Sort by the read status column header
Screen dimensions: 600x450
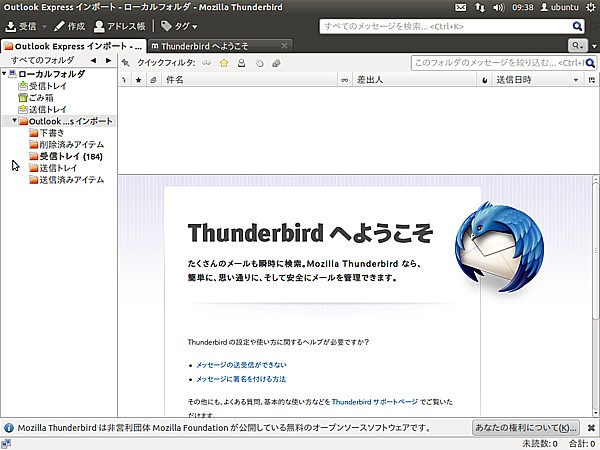pos(345,80)
